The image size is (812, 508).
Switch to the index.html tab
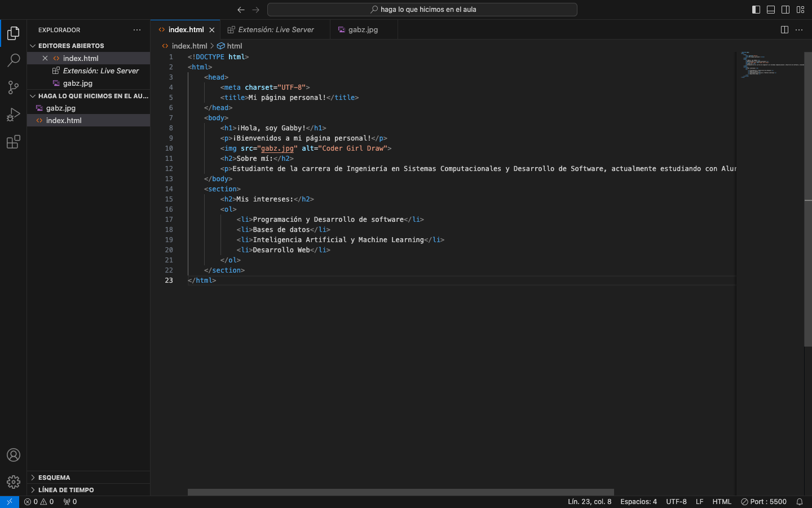tap(186, 30)
